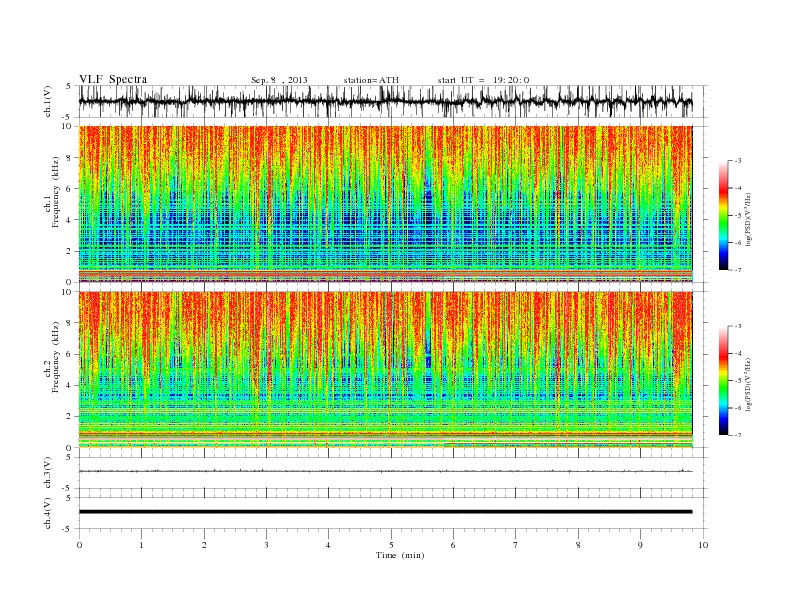
Task: Click the "ch.1(V)" waveform axis label
Action: click(48, 101)
